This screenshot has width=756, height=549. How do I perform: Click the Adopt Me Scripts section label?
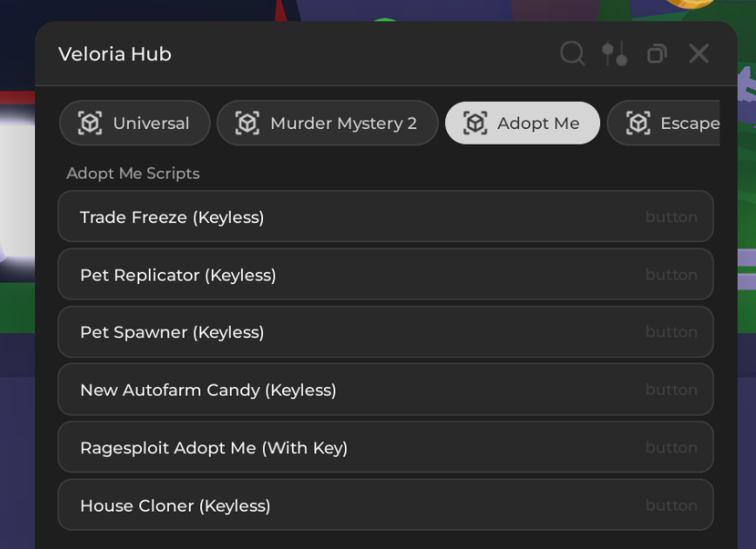point(133,173)
